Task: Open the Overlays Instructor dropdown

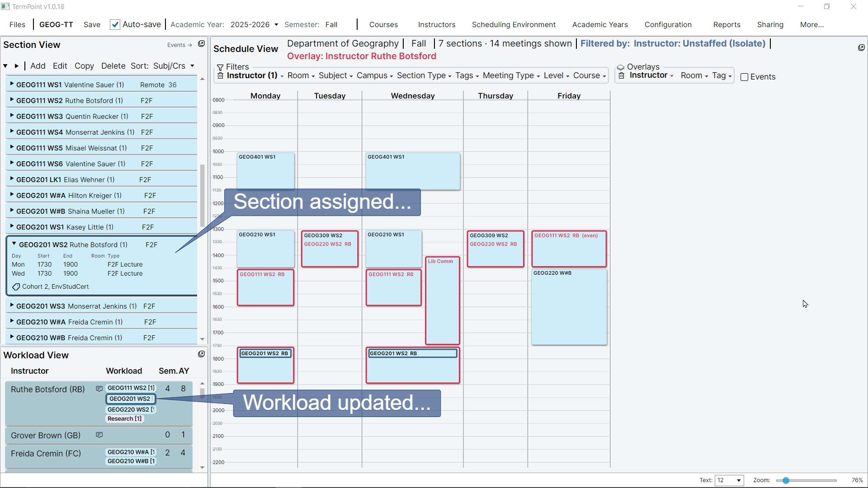Action: [651, 75]
